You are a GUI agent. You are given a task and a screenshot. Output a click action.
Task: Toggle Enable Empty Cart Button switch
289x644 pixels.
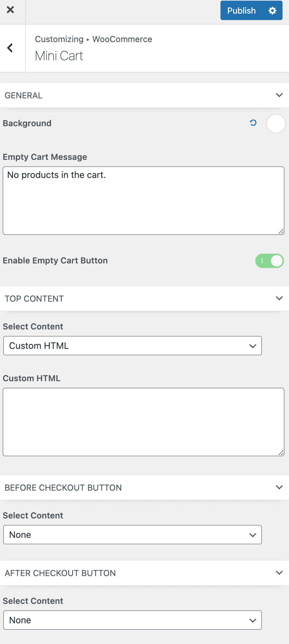pos(270,261)
